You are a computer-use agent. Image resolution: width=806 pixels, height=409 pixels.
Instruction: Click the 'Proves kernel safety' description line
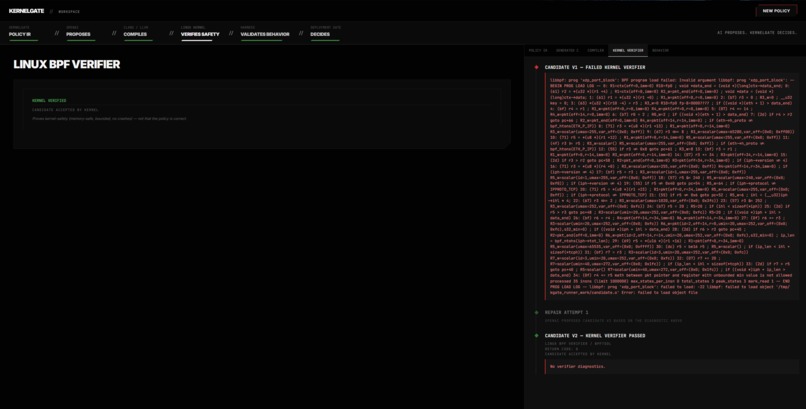tap(109, 119)
